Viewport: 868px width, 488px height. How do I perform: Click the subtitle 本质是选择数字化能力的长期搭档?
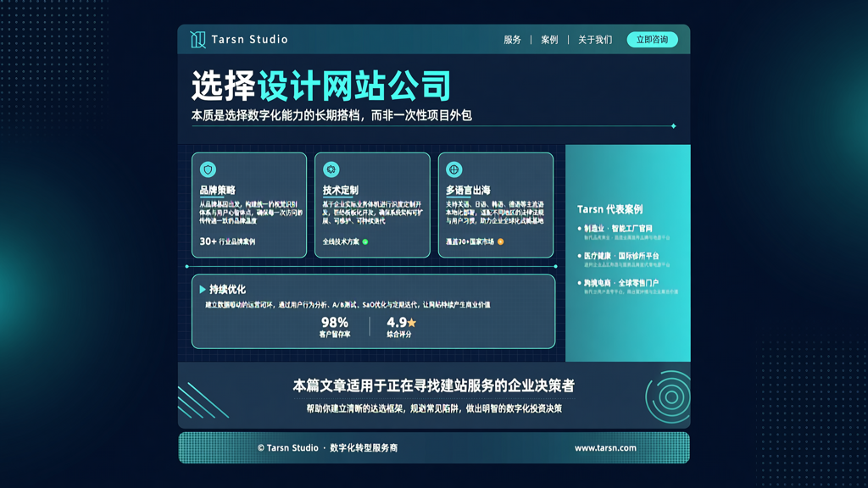(x=278, y=115)
